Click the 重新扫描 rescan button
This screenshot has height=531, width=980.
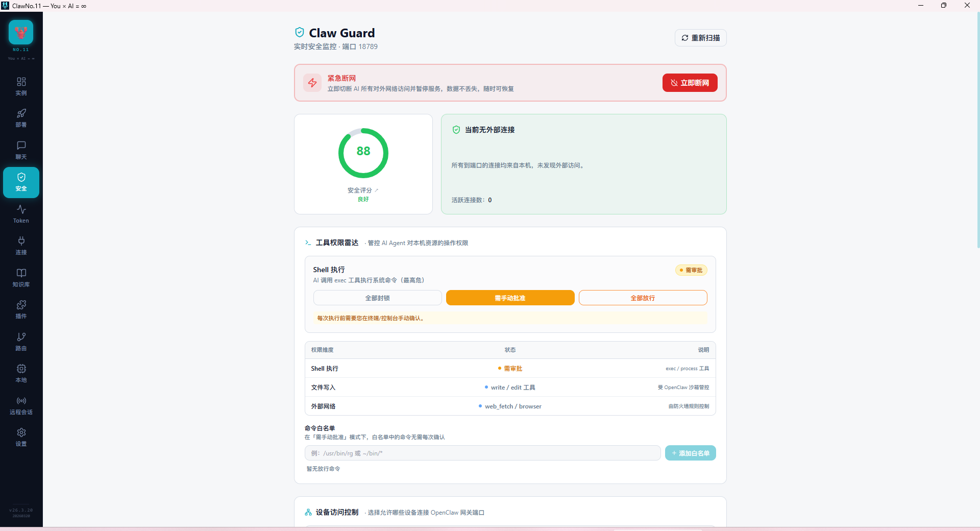tap(700, 38)
